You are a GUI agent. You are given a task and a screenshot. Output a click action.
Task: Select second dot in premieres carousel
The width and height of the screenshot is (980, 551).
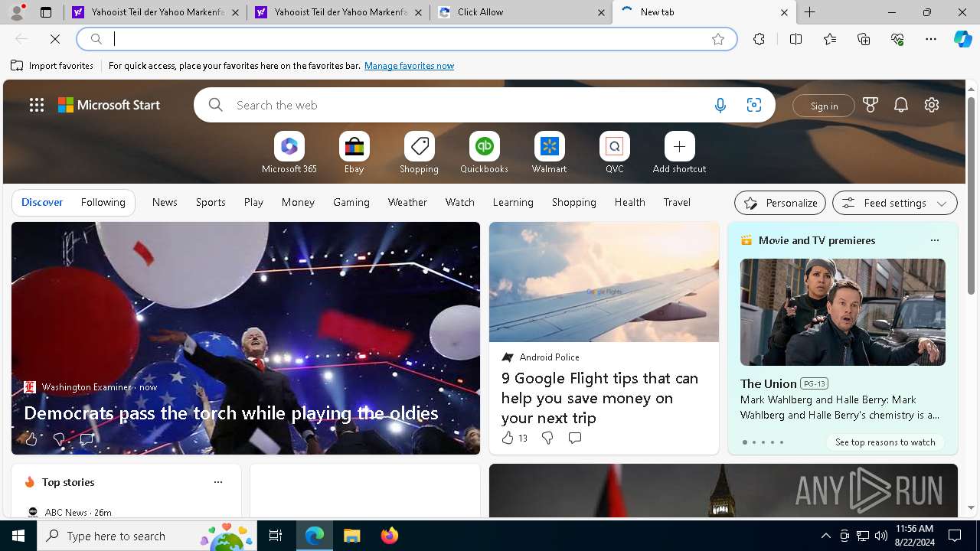pos(754,442)
